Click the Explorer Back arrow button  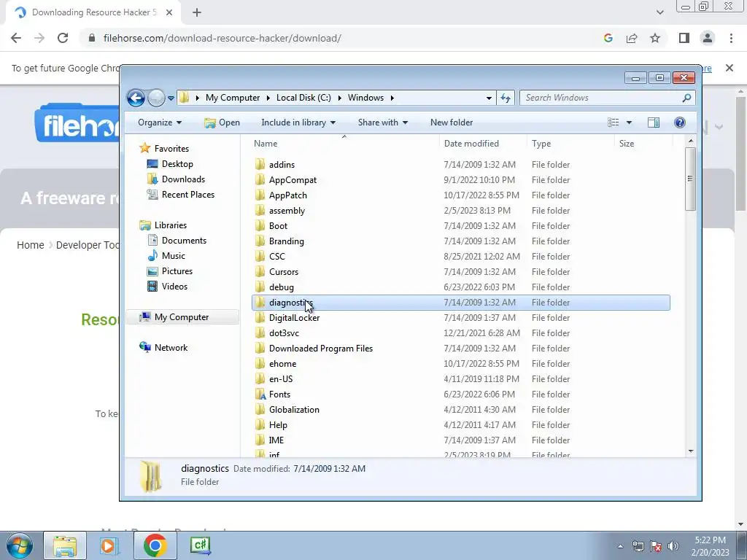tap(136, 98)
